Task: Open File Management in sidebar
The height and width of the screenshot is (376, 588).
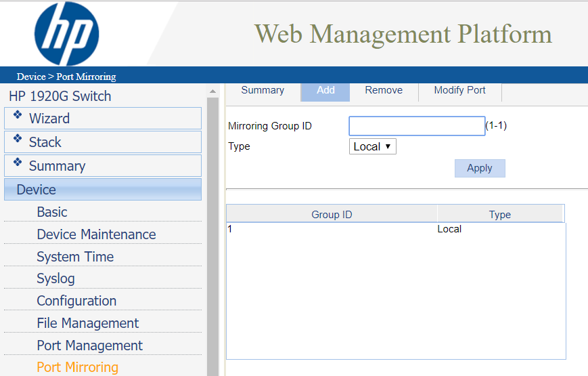Action: coord(88,323)
